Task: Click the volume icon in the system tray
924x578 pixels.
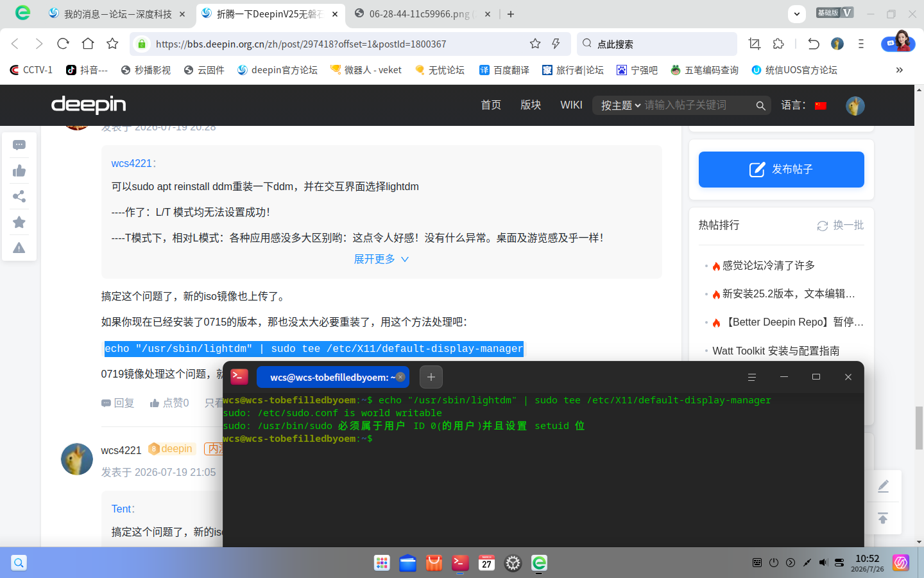Action: point(823,563)
